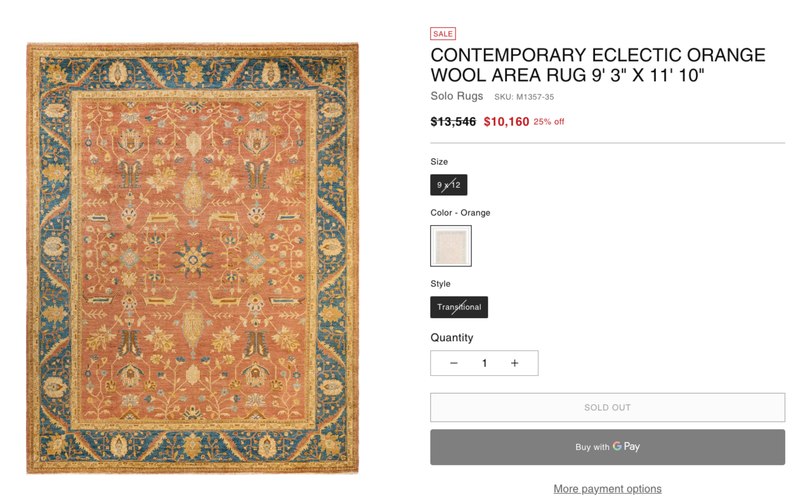Click the red SALE badge

click(x=443, y=34)
